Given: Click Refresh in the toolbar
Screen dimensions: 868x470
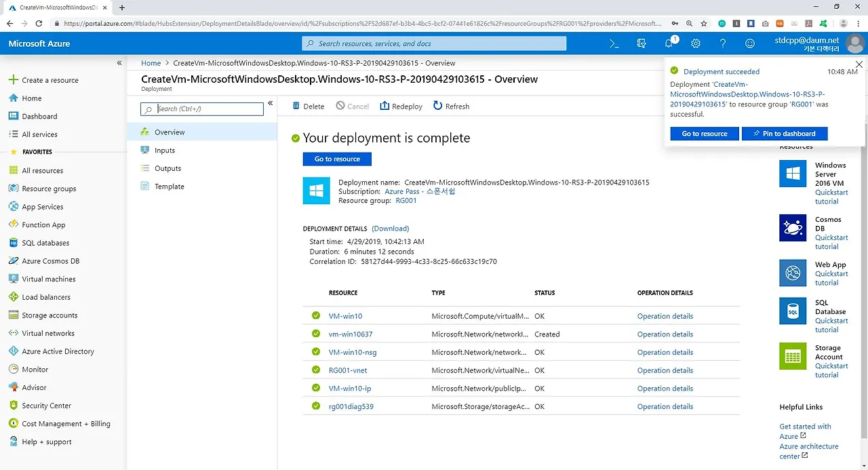Looking at the screenshot, I should 451,106.
